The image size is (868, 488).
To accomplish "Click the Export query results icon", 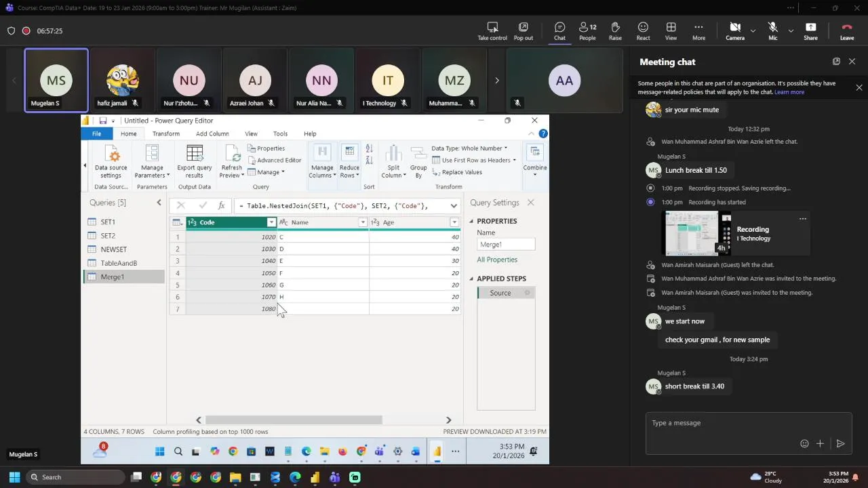I will coord(195,153).
